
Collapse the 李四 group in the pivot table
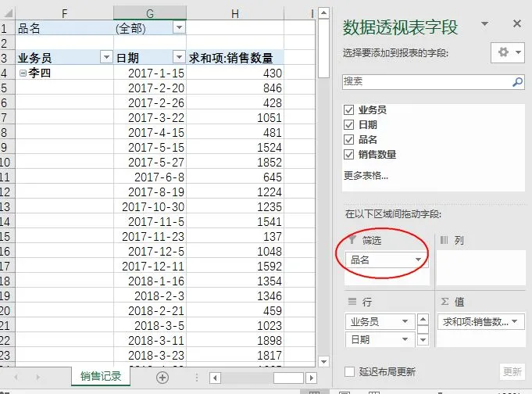tap(23, 73)
